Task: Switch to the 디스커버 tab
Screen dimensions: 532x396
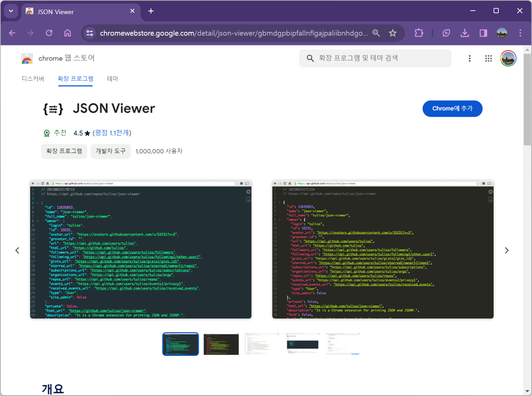Action: [x=33, y=79]
